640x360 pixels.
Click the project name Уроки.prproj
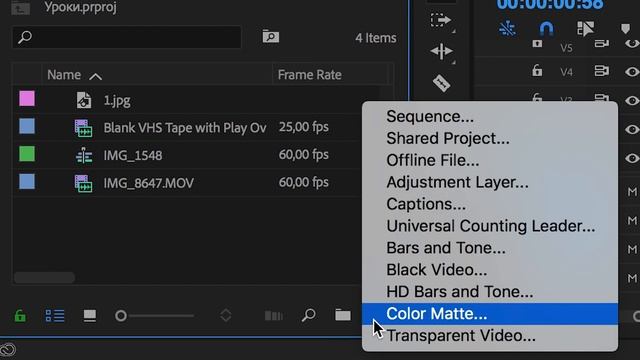tap(80, 7)
